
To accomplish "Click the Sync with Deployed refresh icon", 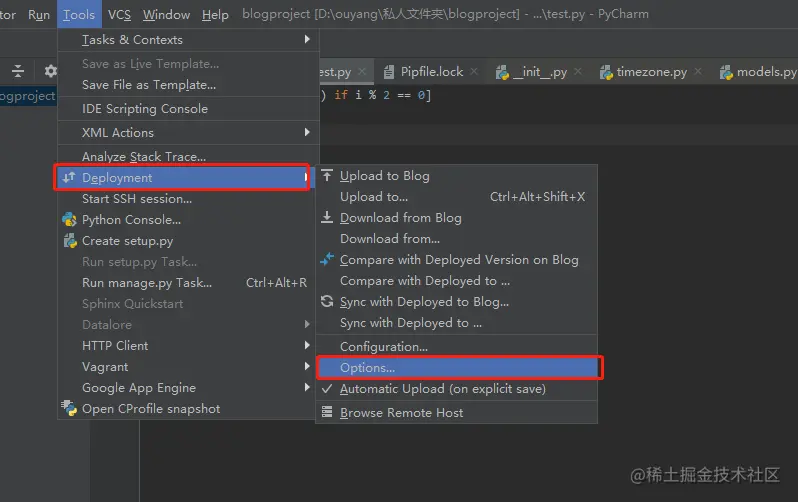I will pyautogui.click(x=327, y=301).
